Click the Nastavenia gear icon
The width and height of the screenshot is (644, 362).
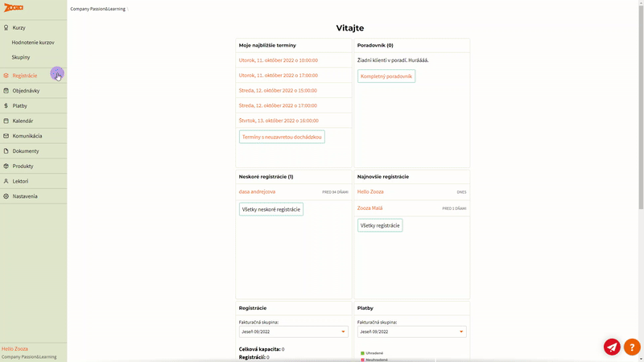click(6, 196)
